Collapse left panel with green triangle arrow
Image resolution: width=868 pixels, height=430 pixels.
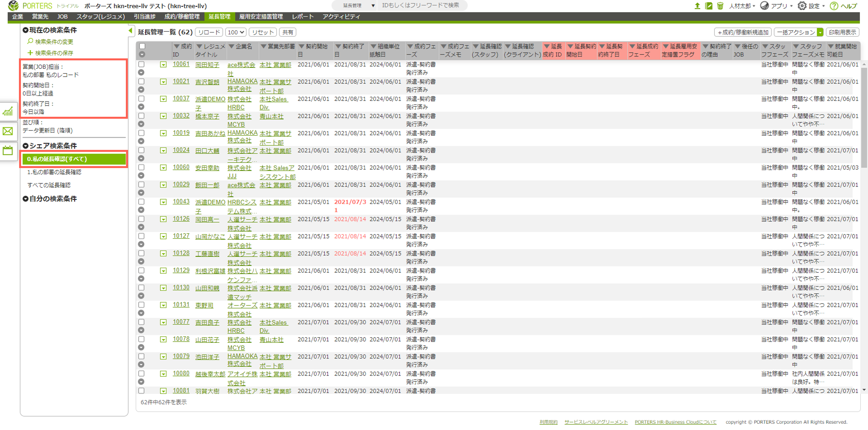[x=130, y=31]
